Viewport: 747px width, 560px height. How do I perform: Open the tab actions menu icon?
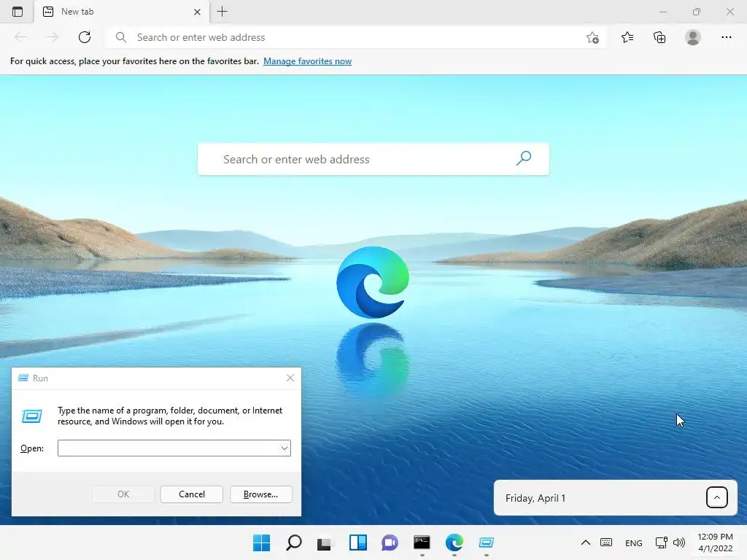[18, 12]
